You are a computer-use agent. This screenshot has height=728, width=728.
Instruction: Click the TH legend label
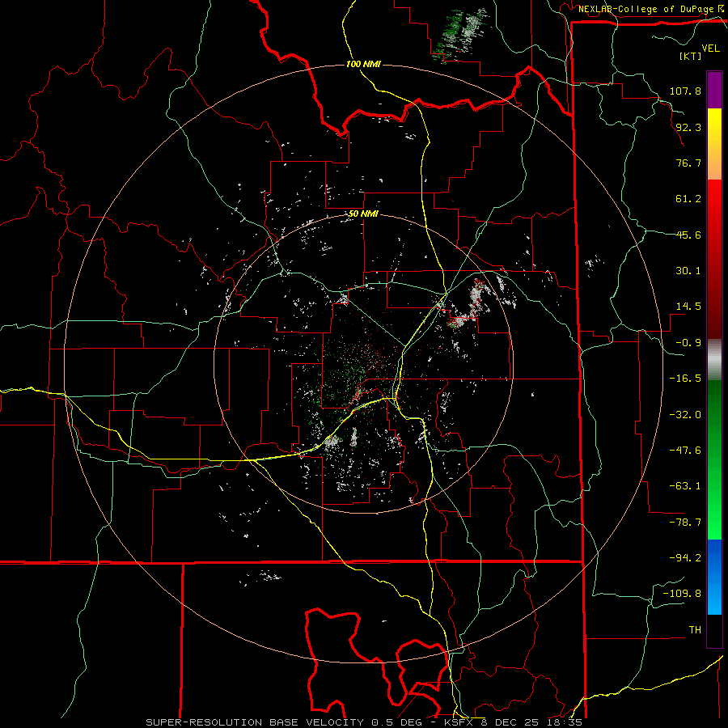point(695,630)
